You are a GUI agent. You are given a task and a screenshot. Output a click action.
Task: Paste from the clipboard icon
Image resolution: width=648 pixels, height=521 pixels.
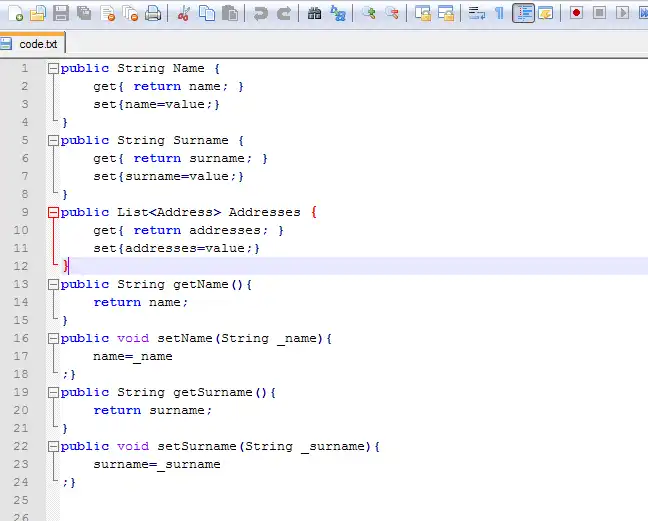tap(230, 13)
